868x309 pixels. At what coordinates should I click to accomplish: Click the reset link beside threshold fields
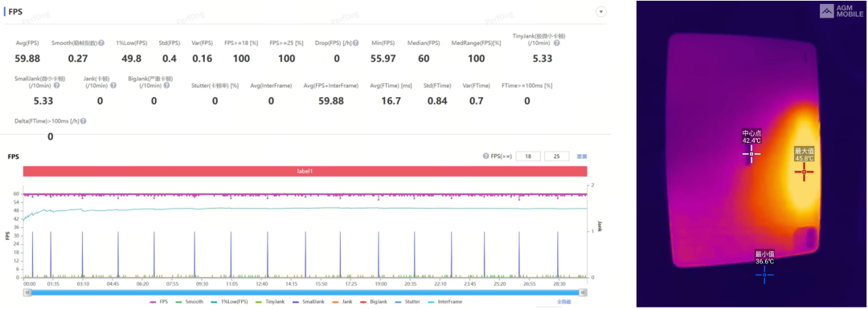(581, 157)
